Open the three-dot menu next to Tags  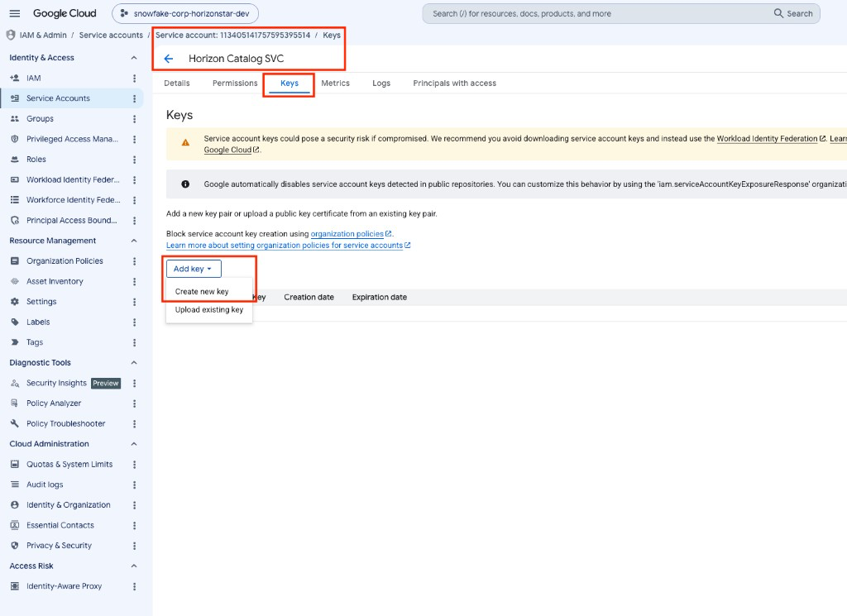click(x=135, y=342)
